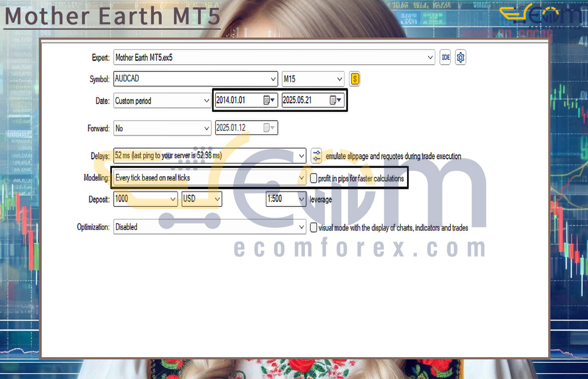The image size is (588, 379).
Task: Click the 'Expert:' label
Action: pos(101,58)
